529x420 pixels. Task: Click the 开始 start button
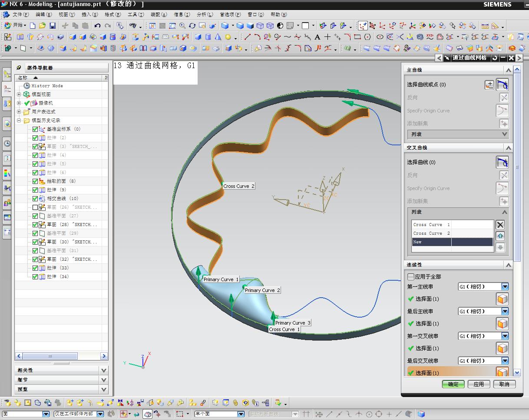15,26
